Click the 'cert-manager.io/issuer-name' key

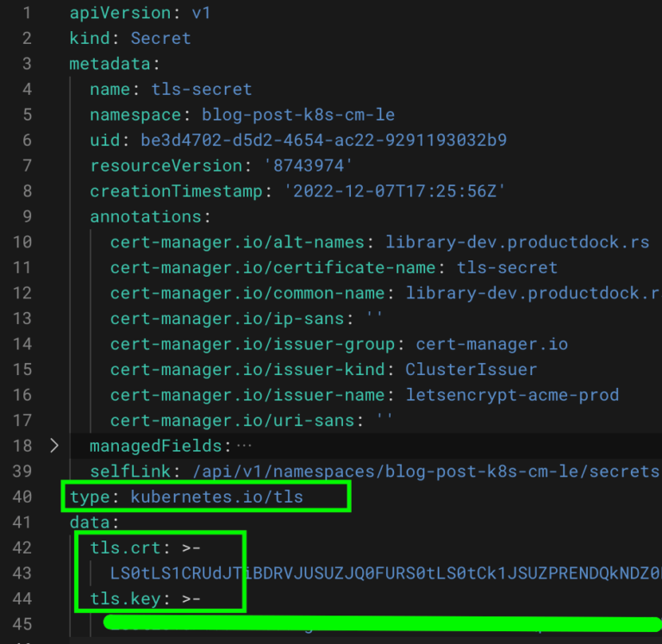click(x=247, y=395)
